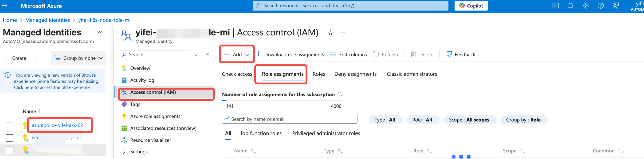Open the ellipsis menu beside the star
Image resolution: width=644 pixels, height=159 pixels.
click(x=342, y=33)
